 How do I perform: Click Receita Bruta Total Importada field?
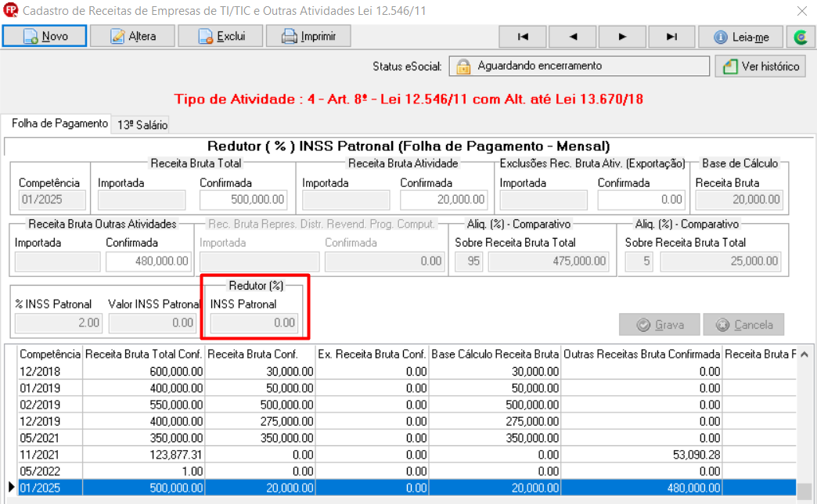coord(142,200)
